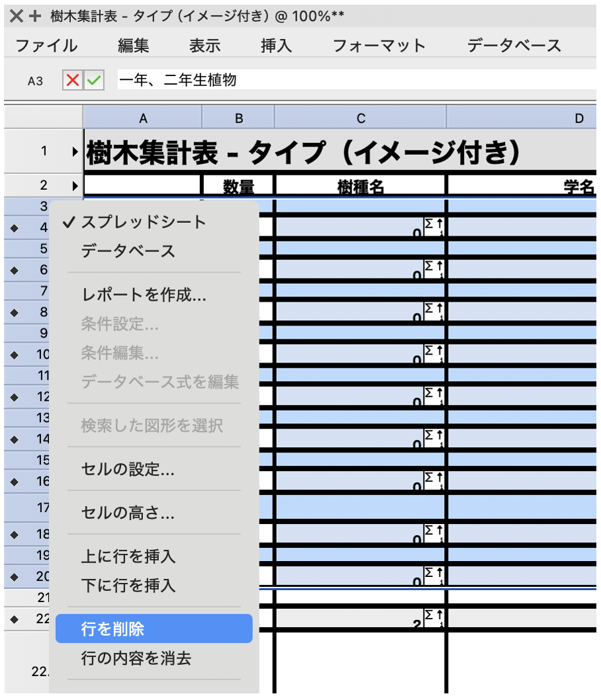Viewport: 601px width, 700px height.
Task: Select 上に行を挿入 to insert row above
Action: [128, 556]
